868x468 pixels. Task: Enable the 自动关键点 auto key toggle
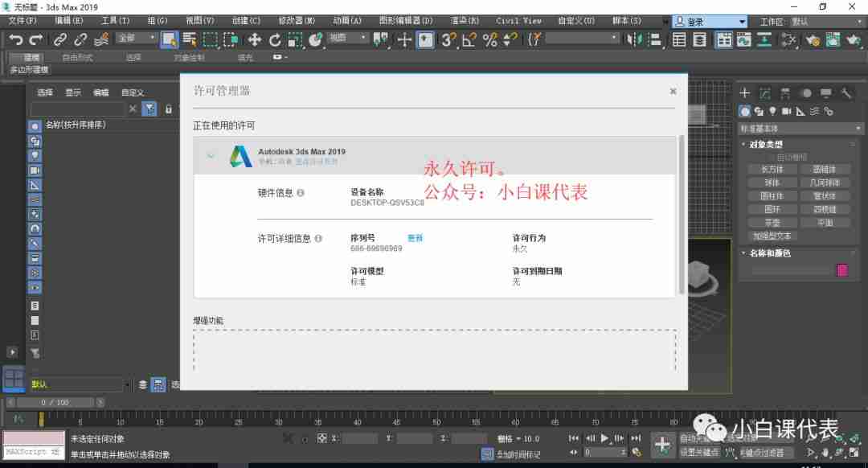click(x=698, y=438)
